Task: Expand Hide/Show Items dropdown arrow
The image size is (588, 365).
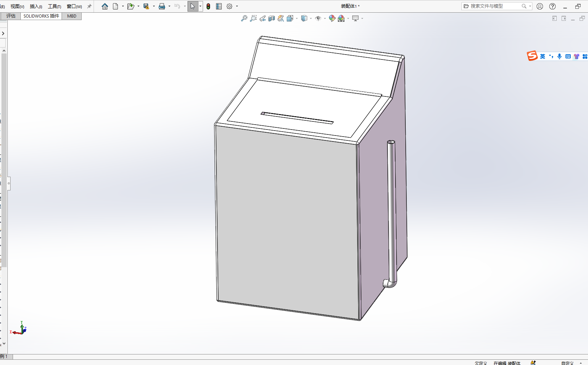Action: point(325,18)
